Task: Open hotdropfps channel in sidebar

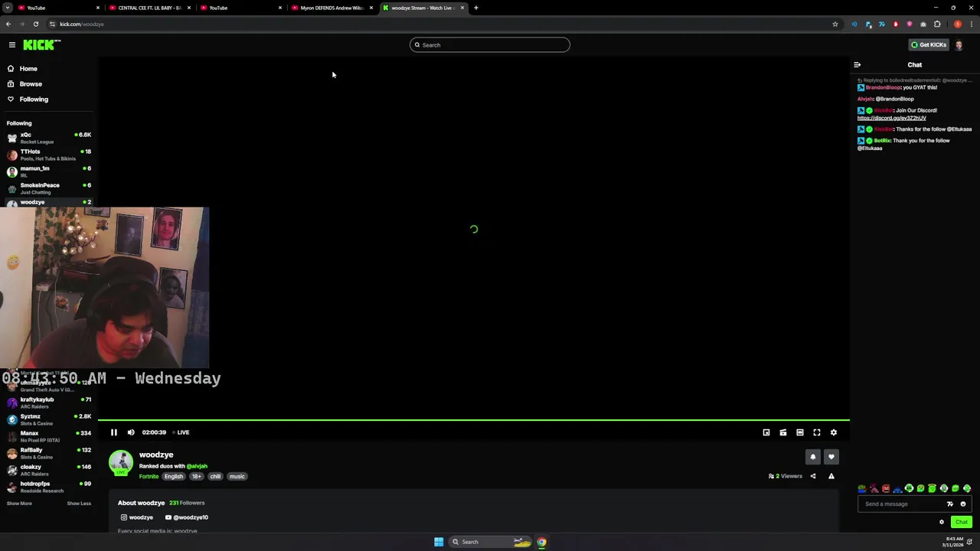Action: (x=49, y=487)
